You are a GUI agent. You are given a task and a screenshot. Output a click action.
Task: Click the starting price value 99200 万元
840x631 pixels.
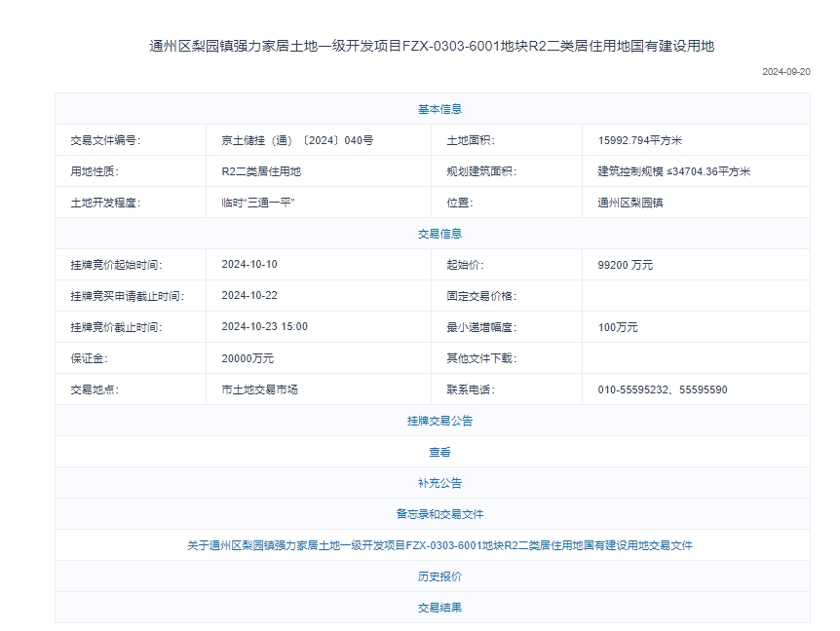pyautogui.click(x=625, y=265)
